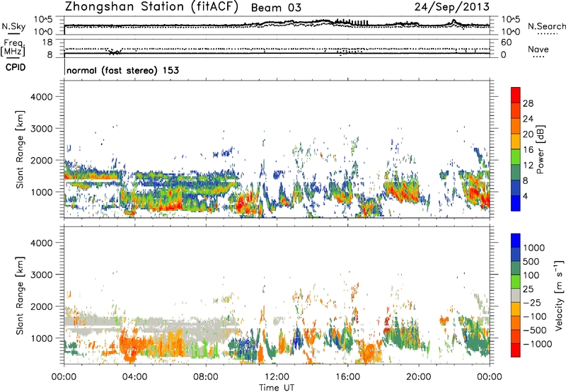Click the "60" Nave axis value
Screen dimensions: 566x392
pyautogui.click(x=506, y=42)
